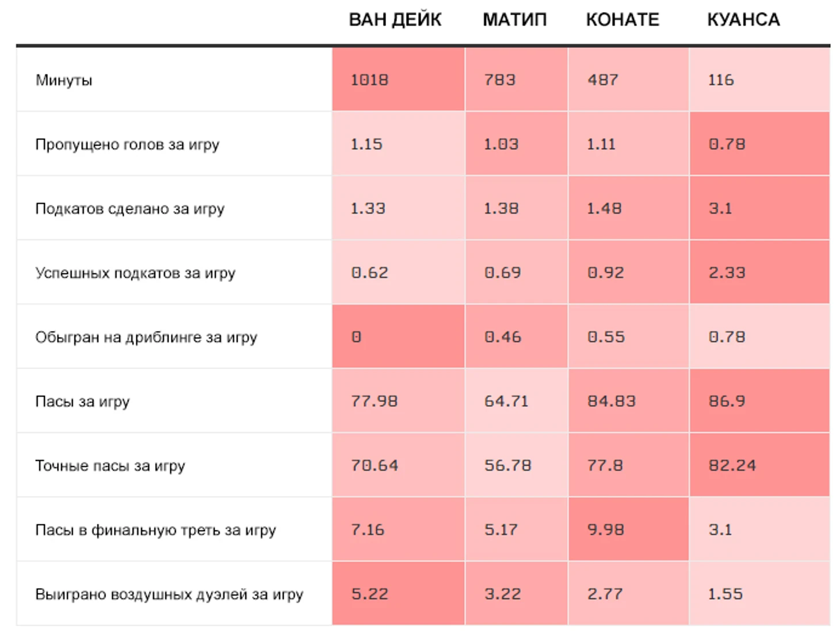Screen dimensions: 840x640
Task: Select the КОНАТЕ column header
Action: [x=623, y=20]
